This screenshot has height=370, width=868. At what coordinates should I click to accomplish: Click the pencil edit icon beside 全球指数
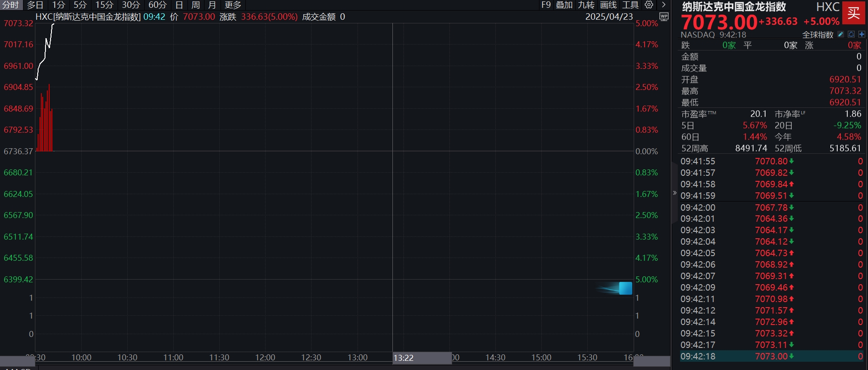point(840,34)
